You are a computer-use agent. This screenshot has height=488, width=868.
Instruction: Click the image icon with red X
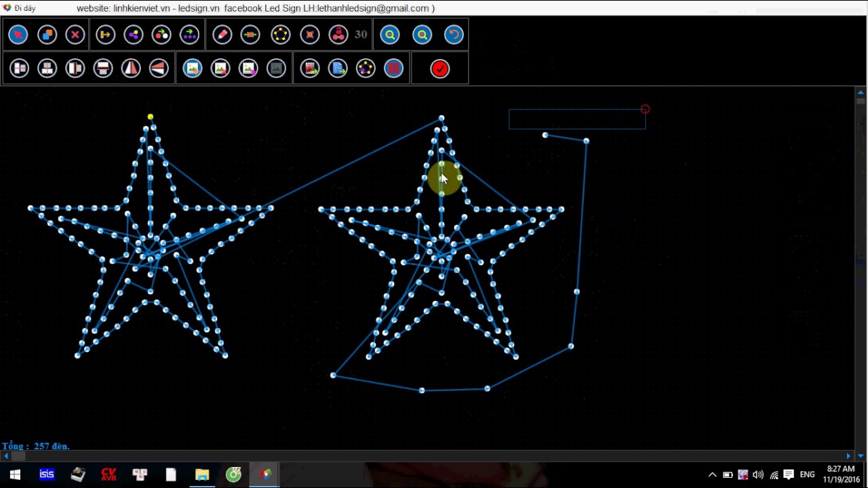pyautogui.click(x=220, y=68)
